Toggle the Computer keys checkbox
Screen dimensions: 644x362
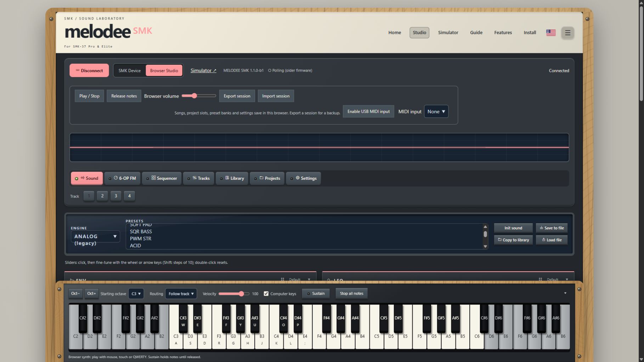pyautogui.click(x=266, y=294)
